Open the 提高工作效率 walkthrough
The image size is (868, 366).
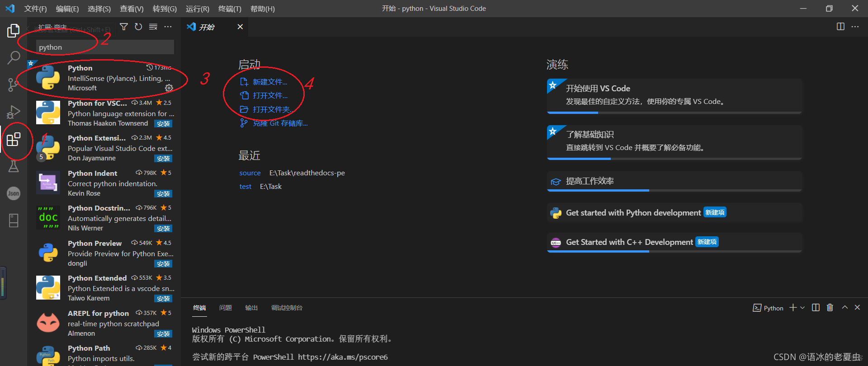[674, 181]
